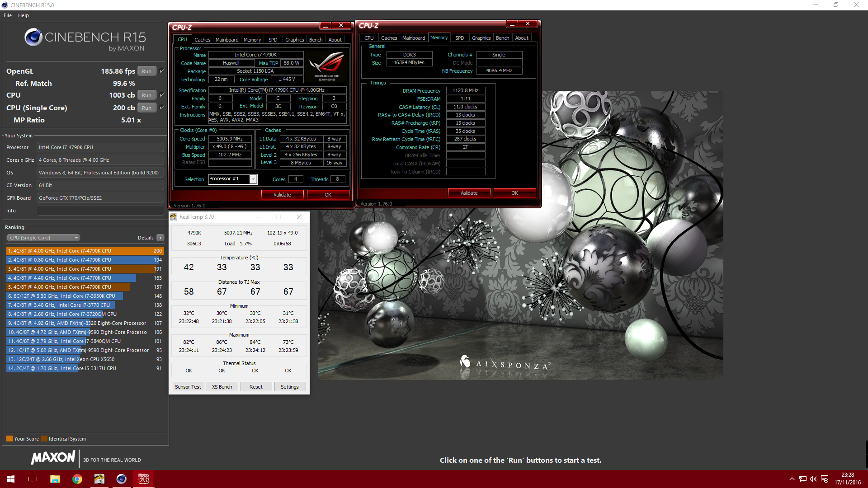Run the OpenGL benchmark
868x488 pixels.
click(147, 71)
